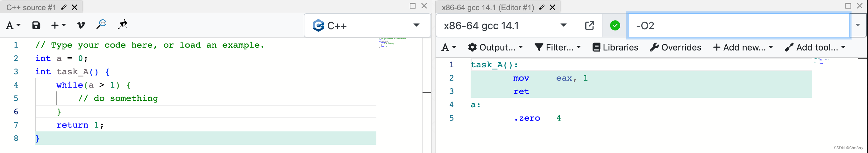Open font size menu in compiler pane

click(x=449, y=47)
